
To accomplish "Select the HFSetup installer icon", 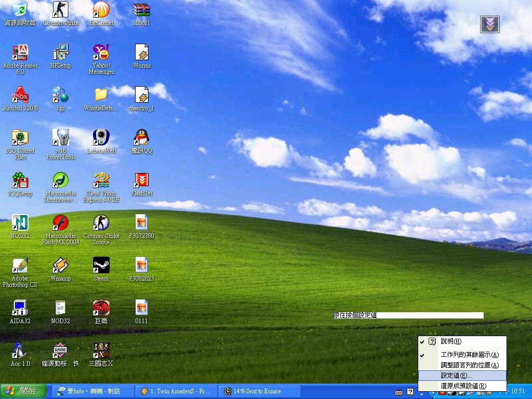I will point(61,56).
